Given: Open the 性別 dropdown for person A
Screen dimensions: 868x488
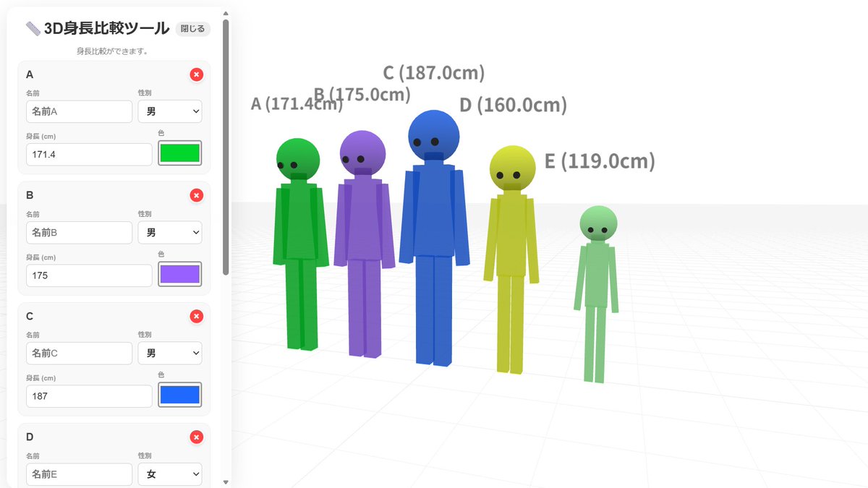Looking at the screenshot, I should click(x=170, y=111).
